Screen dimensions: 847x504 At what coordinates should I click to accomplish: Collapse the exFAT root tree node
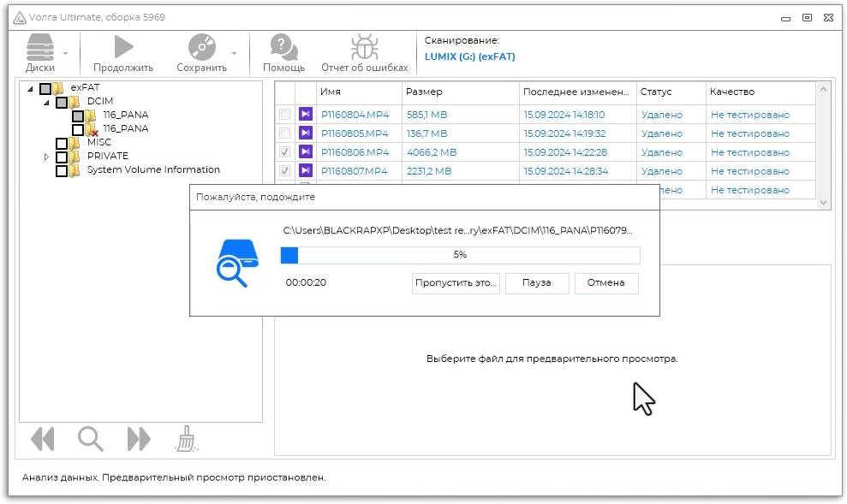tap(30, 88)
